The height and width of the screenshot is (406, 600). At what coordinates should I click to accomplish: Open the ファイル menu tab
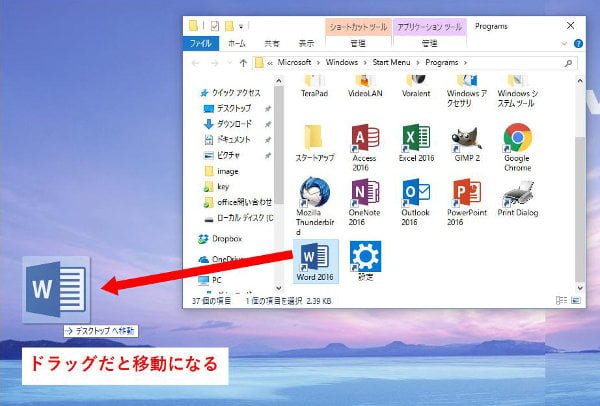click(x=200, y=44)
